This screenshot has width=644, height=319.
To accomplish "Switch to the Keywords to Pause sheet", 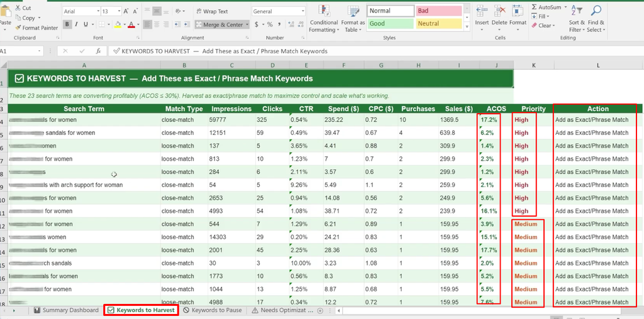I will (x=213, y=310).
